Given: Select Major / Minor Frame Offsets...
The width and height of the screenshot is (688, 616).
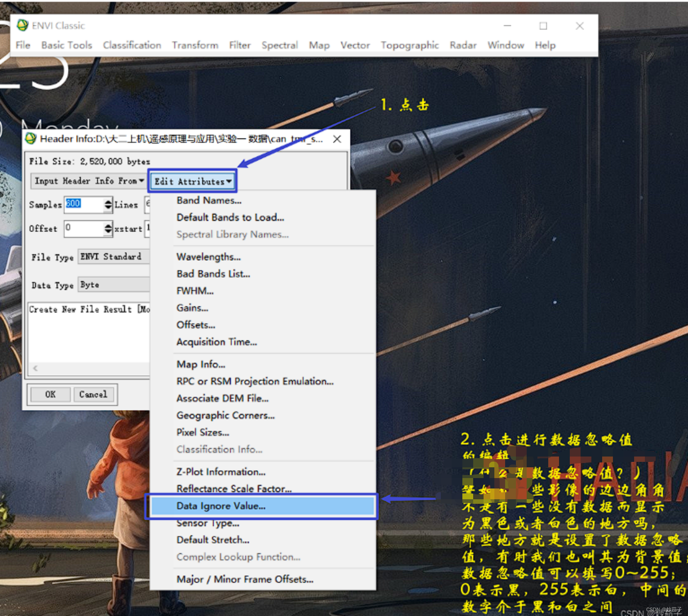Looking at the screenshot, I should [245, 579].
